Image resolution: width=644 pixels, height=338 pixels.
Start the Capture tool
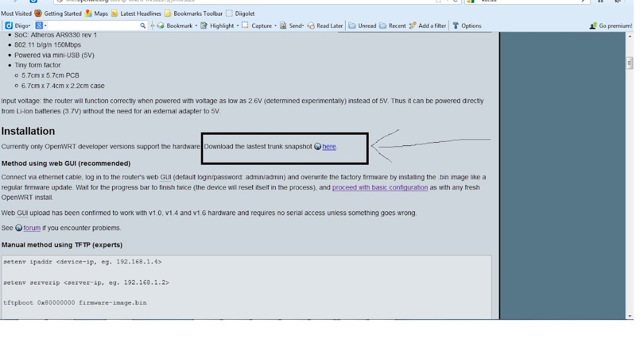(257, 26)
